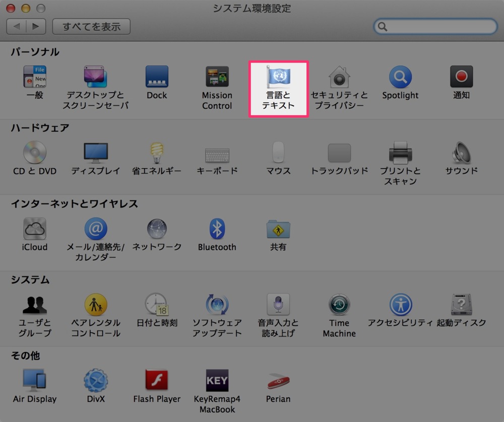504x422 pixels.
Task: Minimize window with the yellow button
Action: pyautogui.click(x=26, y=9)
